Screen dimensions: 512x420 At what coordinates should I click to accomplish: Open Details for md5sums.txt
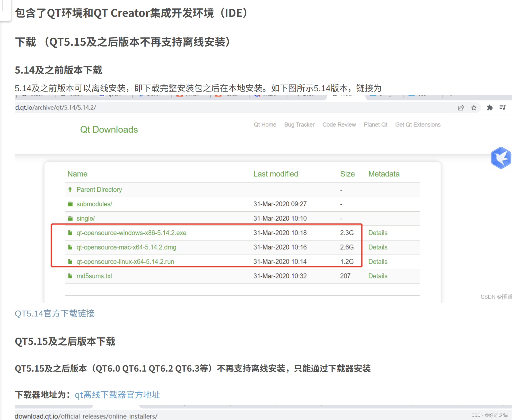click(378, 276)
